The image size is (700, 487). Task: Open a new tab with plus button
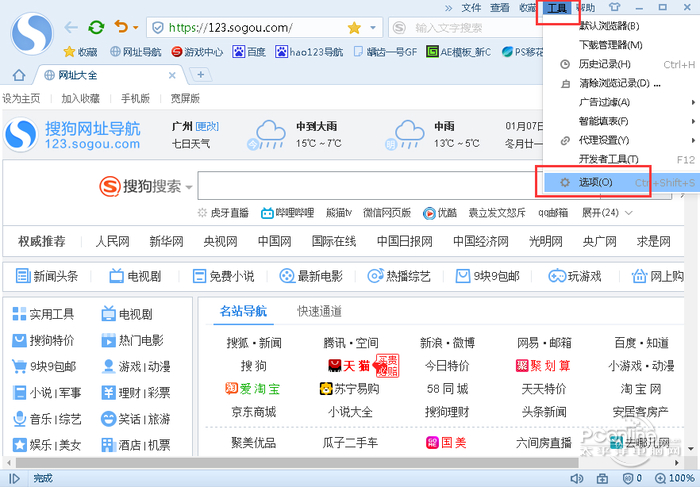point(200,75)
